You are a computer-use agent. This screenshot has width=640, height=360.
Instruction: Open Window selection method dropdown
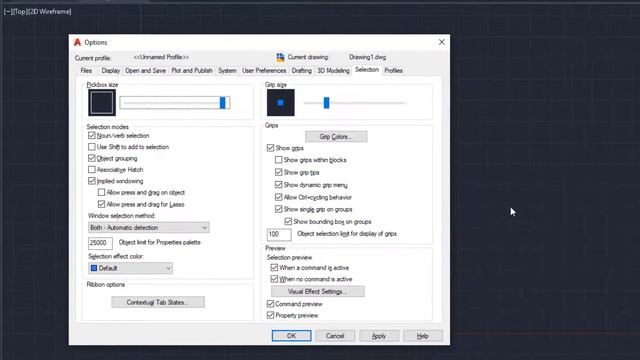(149, 227)
